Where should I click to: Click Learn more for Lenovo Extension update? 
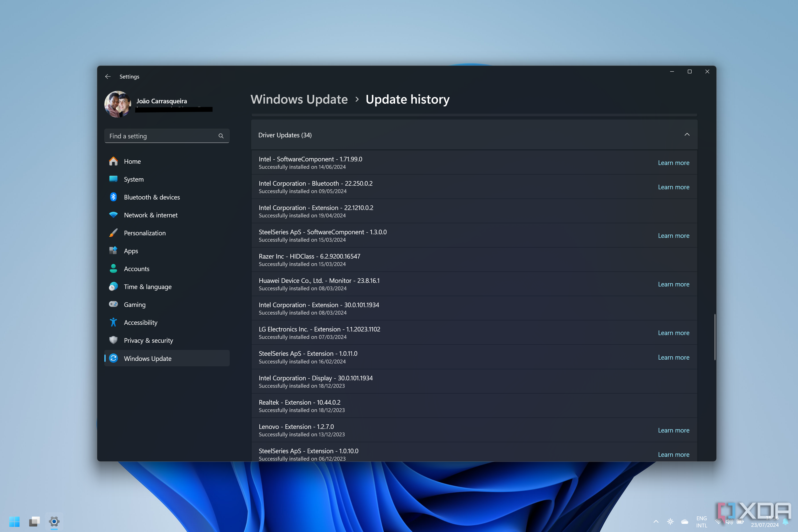pyautogui.click(x=673, y=430)
